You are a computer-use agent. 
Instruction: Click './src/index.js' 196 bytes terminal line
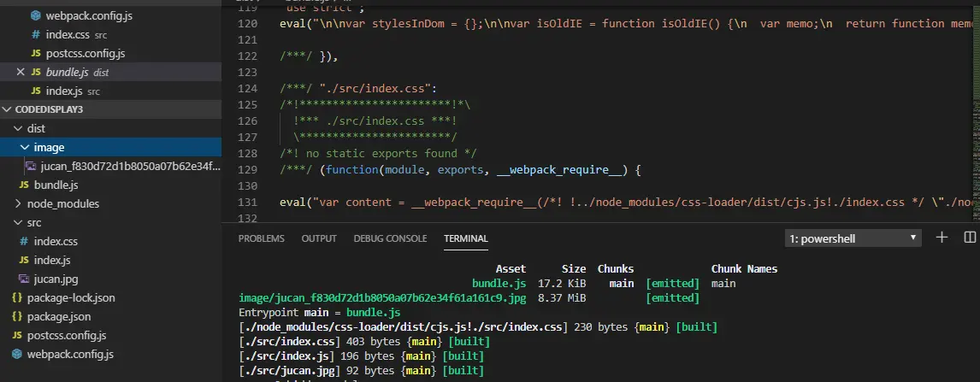[x=362, y=356]
